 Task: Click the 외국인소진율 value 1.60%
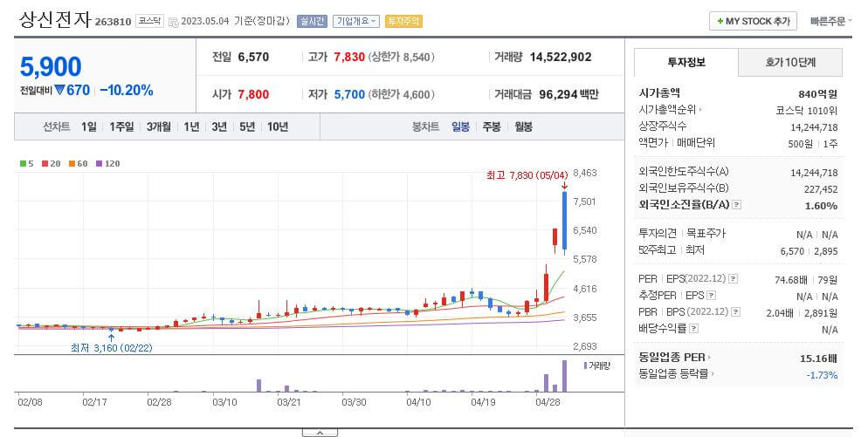pos(821,206)
